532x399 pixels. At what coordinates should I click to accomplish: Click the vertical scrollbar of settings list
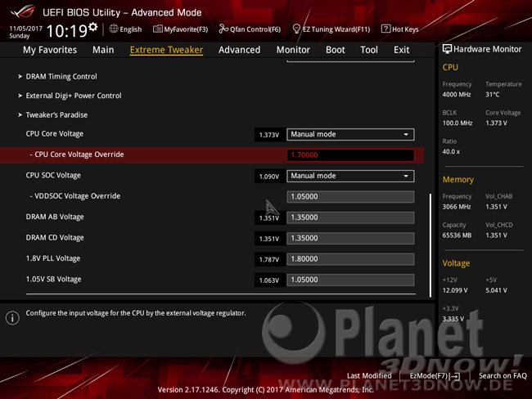431,245
